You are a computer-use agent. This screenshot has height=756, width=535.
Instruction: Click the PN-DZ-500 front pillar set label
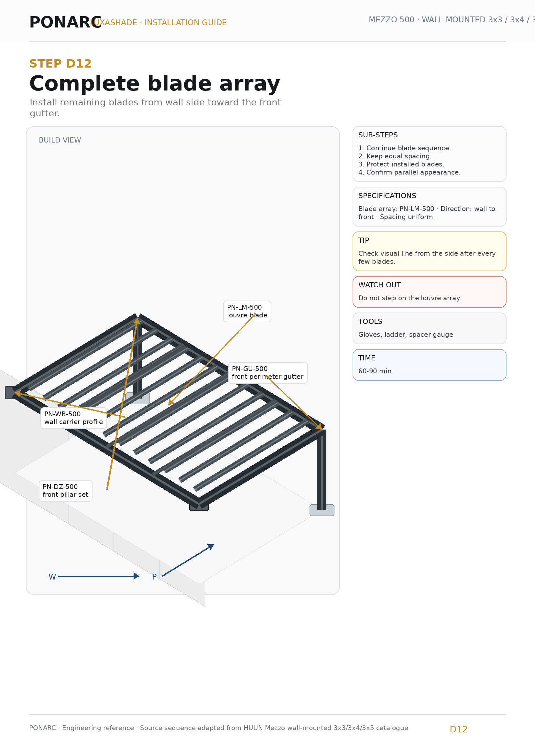(66, 491)
